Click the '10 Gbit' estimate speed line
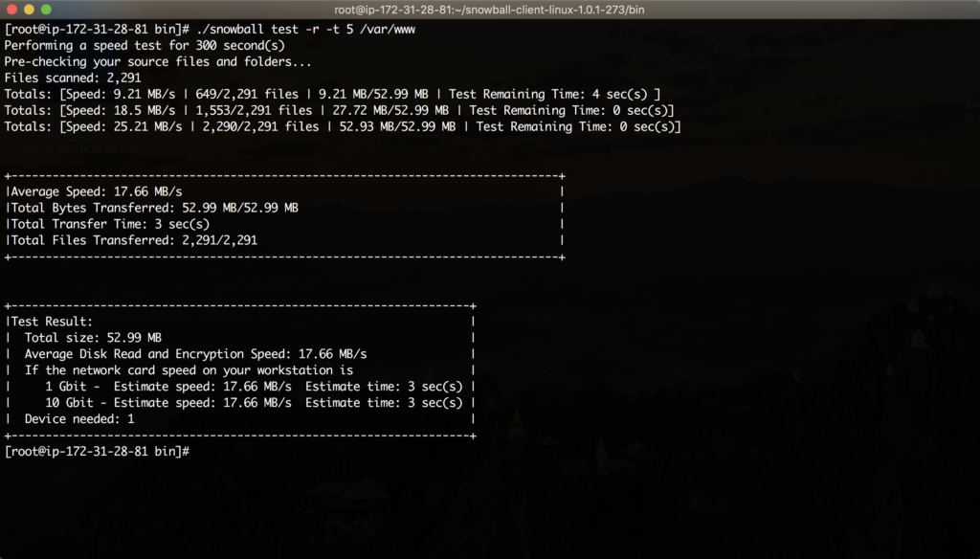The height and width of the screenshot is (559, 980). [x=254, y=403]
